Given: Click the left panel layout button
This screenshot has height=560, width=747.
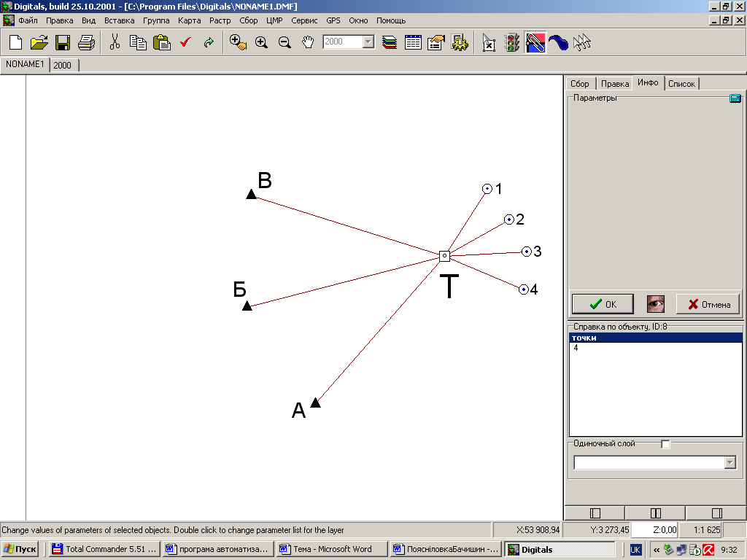Looking at the screenshot, I should (x=595, y=513).
